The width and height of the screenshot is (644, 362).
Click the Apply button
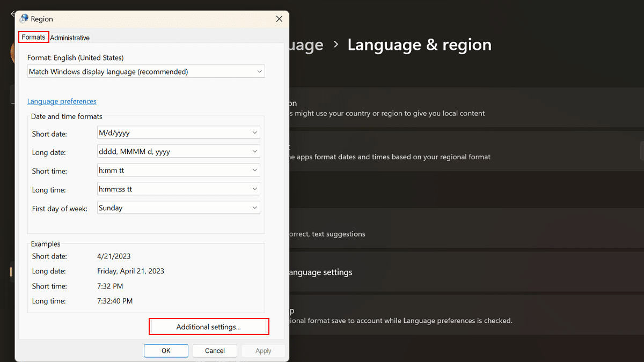263,351
